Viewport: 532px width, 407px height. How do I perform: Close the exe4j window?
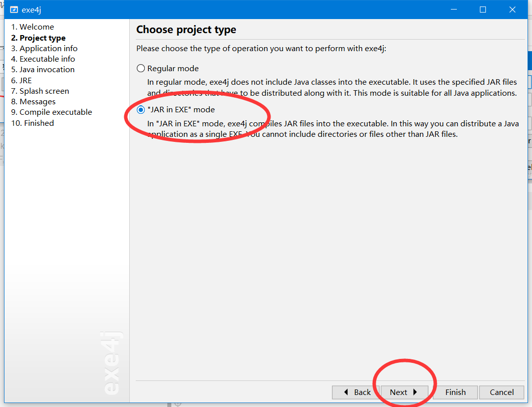(512, 10)
